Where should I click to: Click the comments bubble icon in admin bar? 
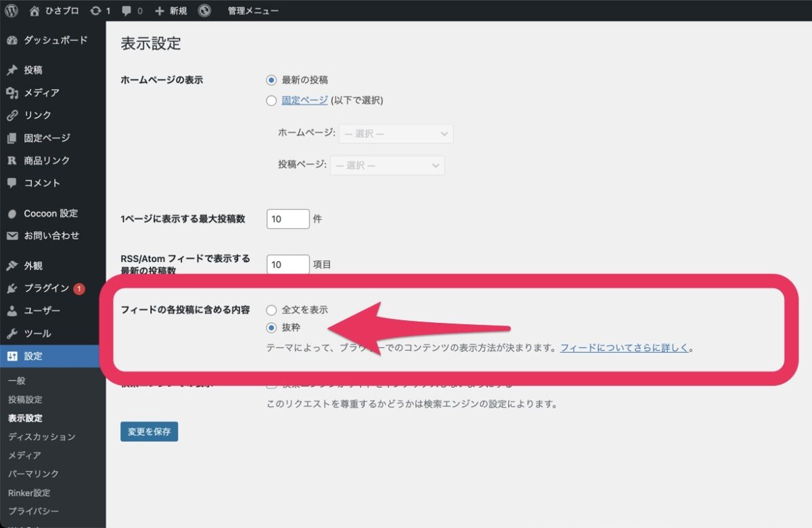tap(127, 11)
